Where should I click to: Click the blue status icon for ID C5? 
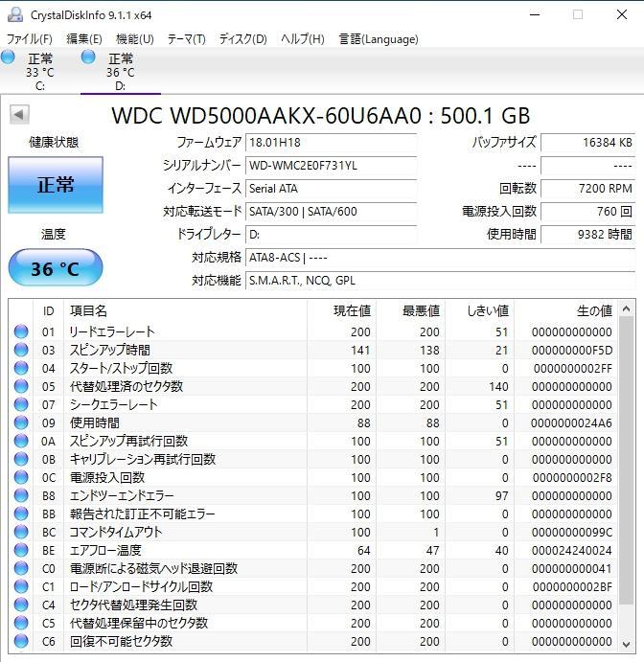(x=21, y=623)
